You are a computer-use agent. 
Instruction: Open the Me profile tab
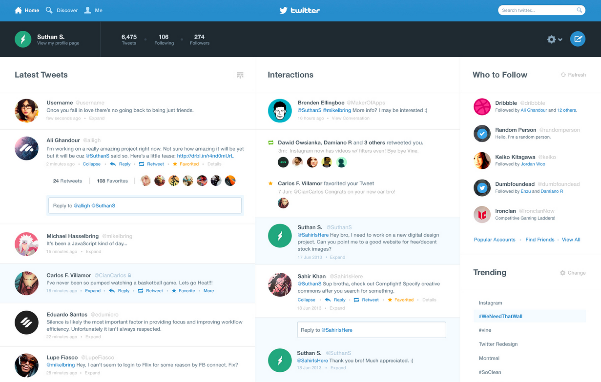pos(93,10)
